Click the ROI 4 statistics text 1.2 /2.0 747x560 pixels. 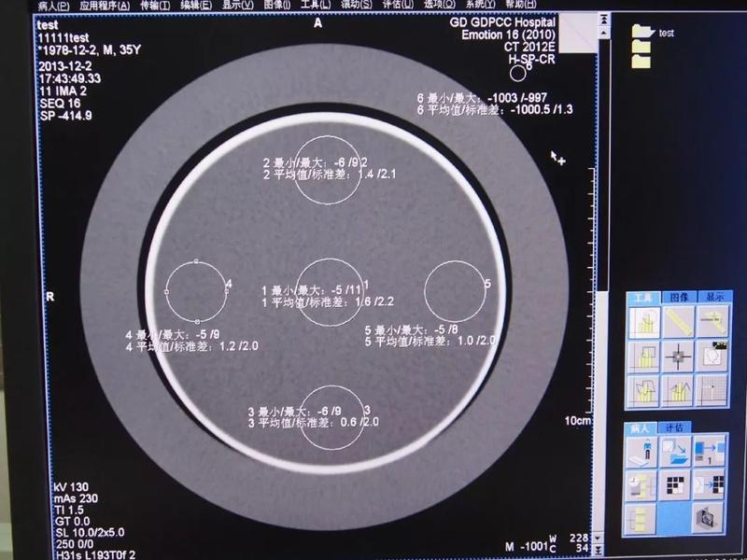239,346
